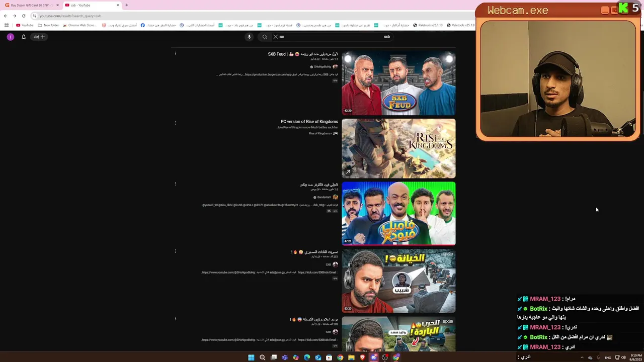Click the YouTube search magnifier button
The image size is (644, 362).
pos(265,37)
